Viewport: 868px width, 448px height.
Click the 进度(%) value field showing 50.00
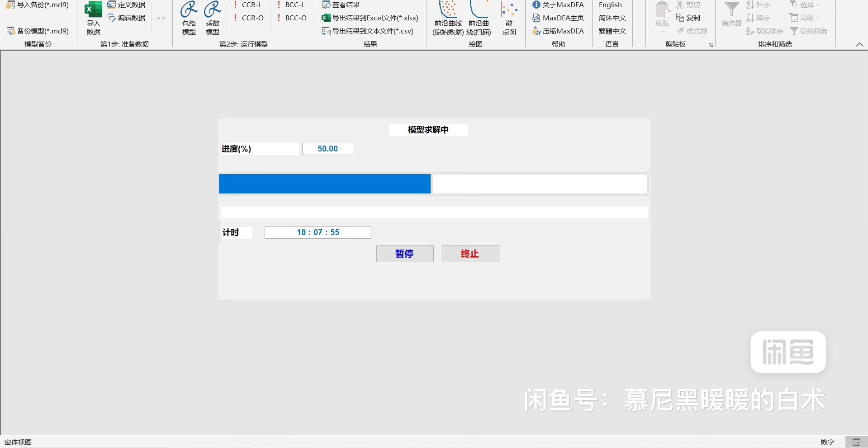pos(327,149)
